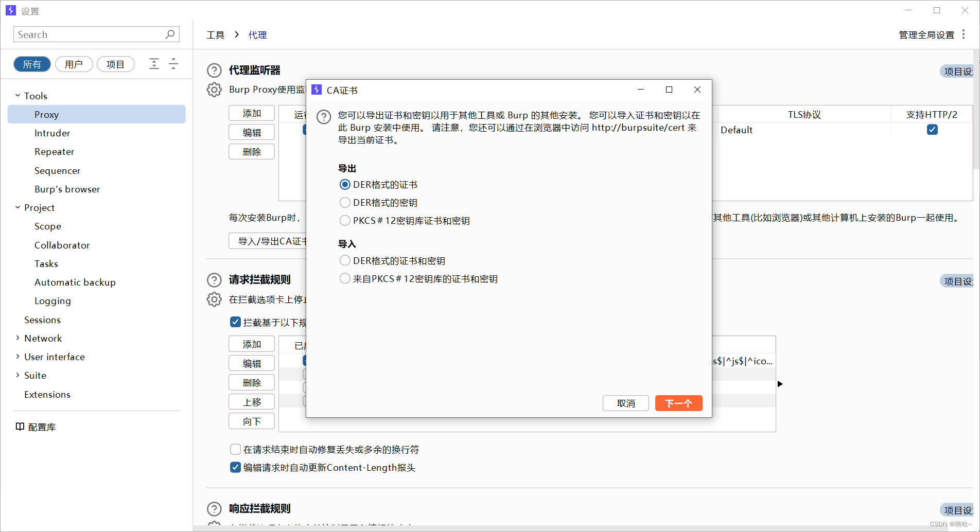
Task: Click 导入/导出CA证书 button
Action: tap(268, 241)
